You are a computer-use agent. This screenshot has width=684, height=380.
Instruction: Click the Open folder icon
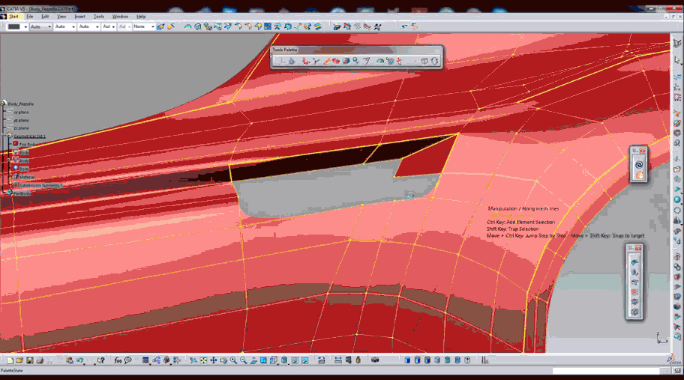click(x=20, y=360)
